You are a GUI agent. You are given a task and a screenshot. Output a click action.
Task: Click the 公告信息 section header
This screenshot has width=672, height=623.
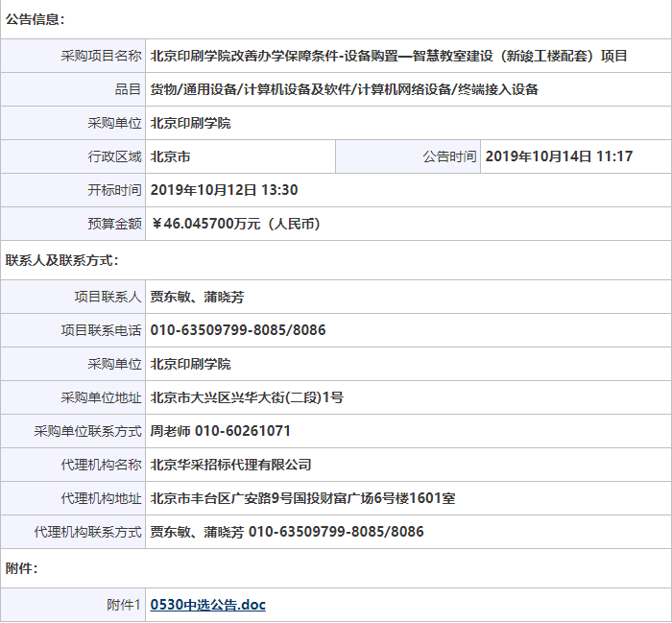coord(36,19)
